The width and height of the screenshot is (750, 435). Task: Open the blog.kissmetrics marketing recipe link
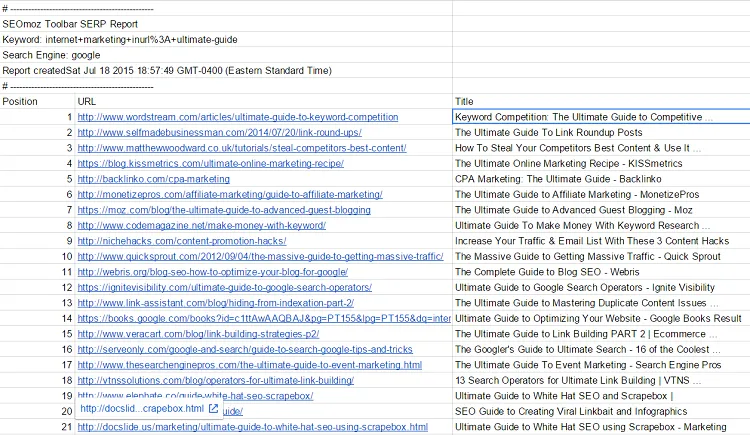coord(210,164)
